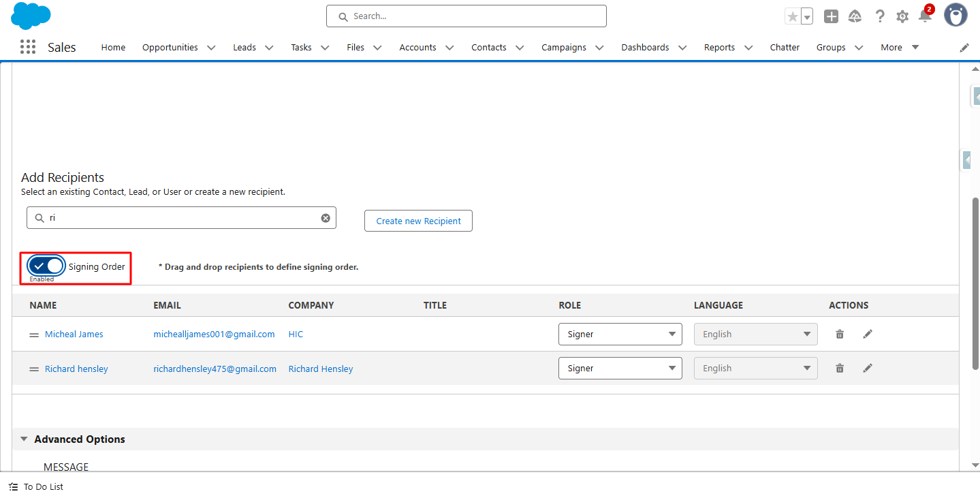Toggle the Signing Order switch
Screen dimensions: 980x498
point(46,266)
